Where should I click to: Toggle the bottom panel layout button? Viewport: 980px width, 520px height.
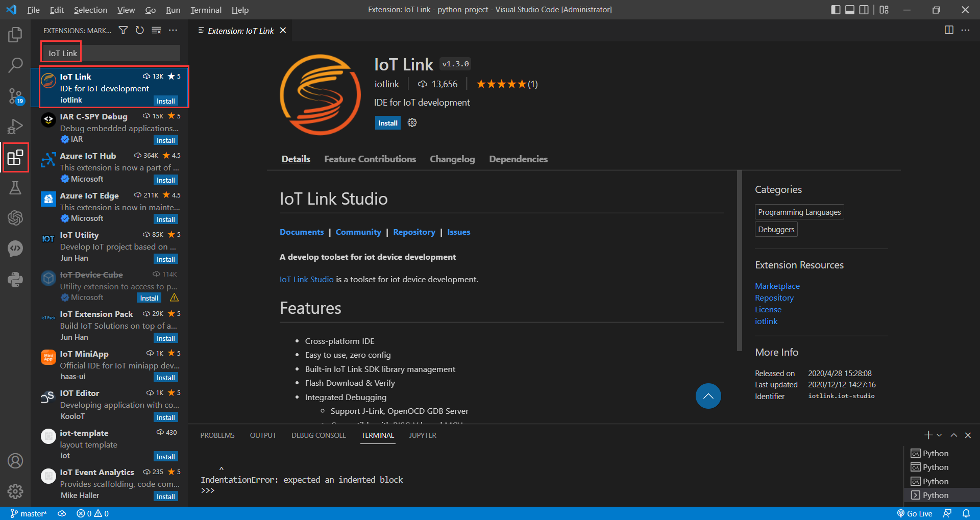point(850,10)
